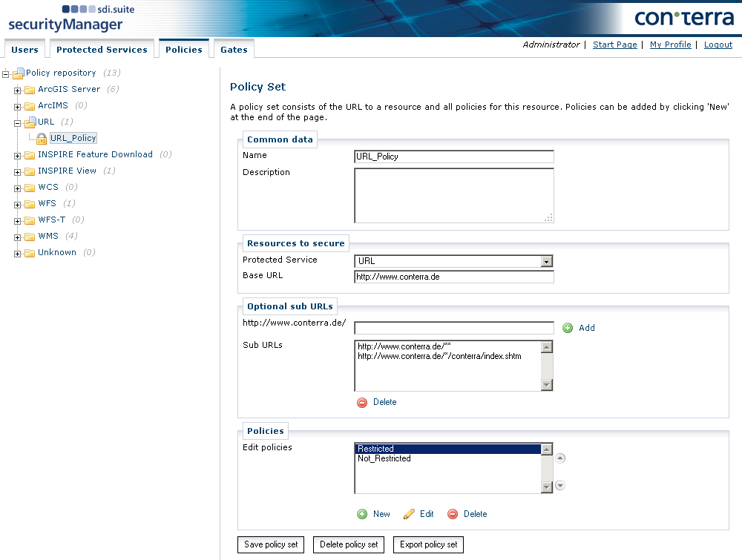Screen dimensions: 742x560
Task: Collapse the URL folder in policy tree
Action: pos(18,122)
